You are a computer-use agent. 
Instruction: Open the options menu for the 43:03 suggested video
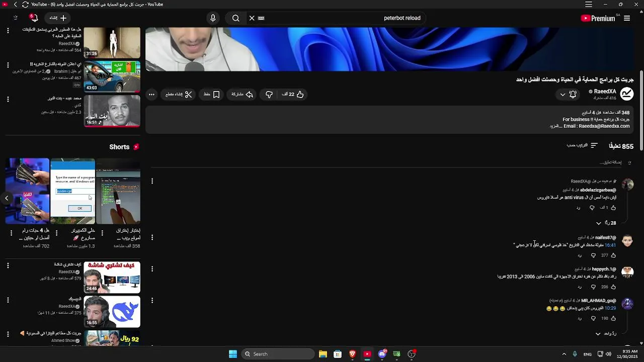pyautogui.click(x=8, y=65)
